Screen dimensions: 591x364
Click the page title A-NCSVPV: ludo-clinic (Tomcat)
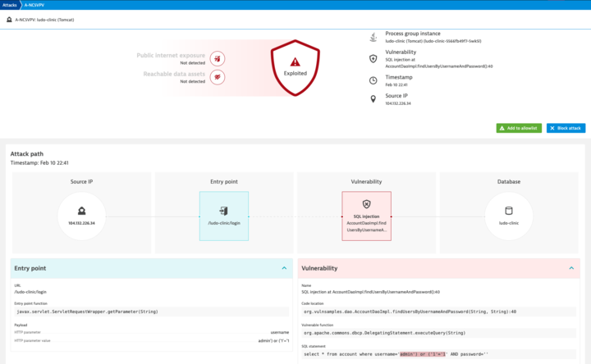(x=44, y=20)
